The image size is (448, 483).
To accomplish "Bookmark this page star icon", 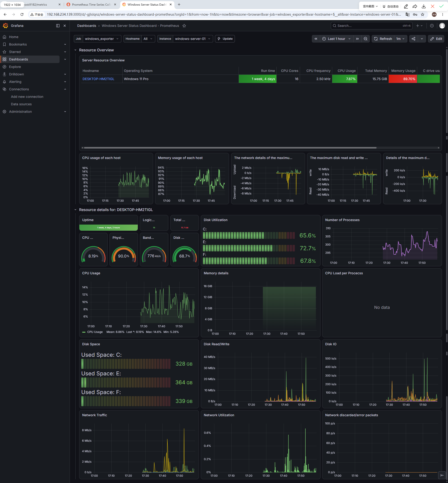I will pos(423,14).
